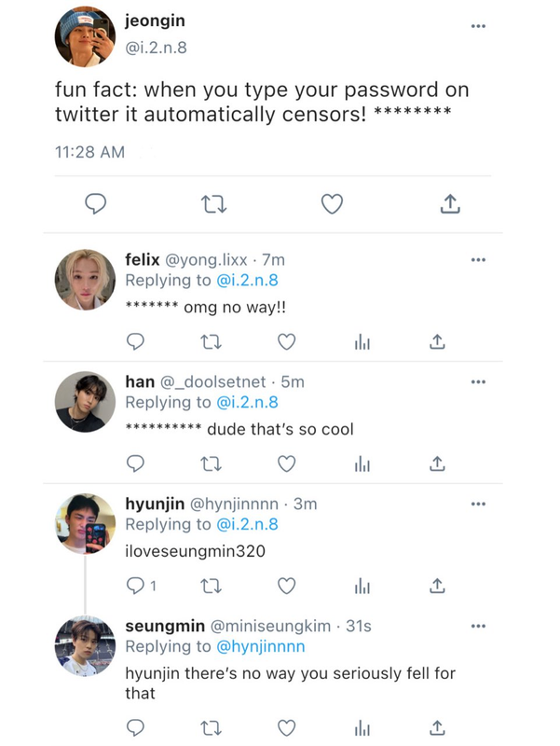
Task: Open hyunjin's profile avatar
Action: coord(85,523)
